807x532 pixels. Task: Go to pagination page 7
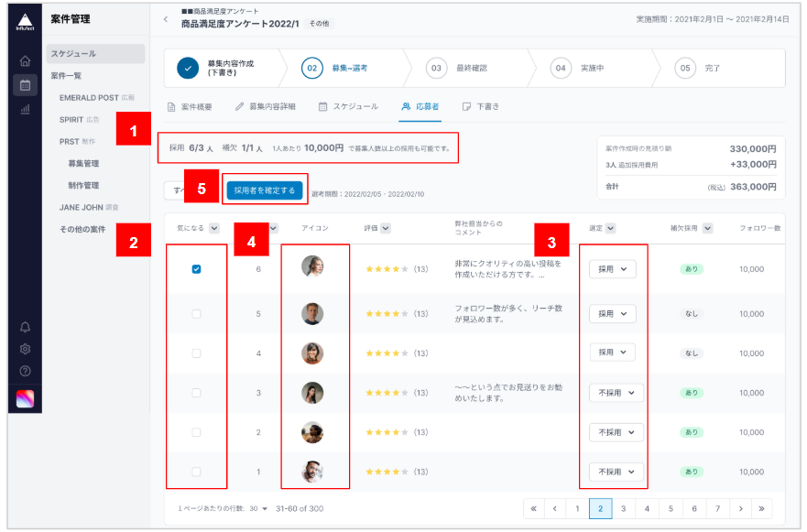click(717, 509)
